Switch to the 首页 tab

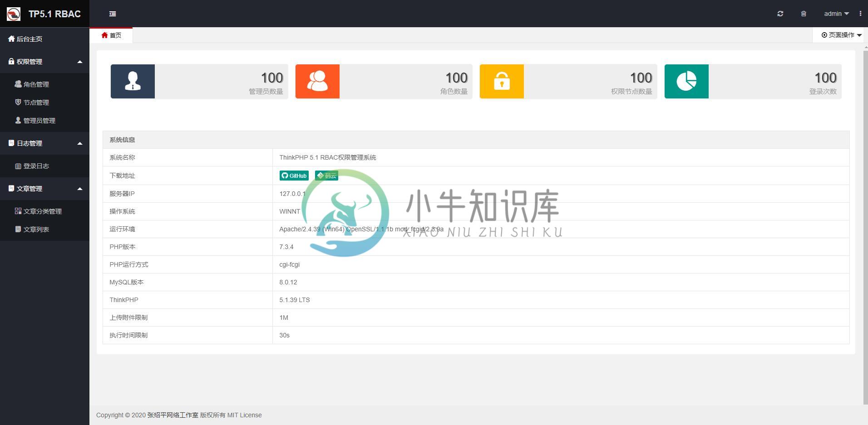coord(111,35)
